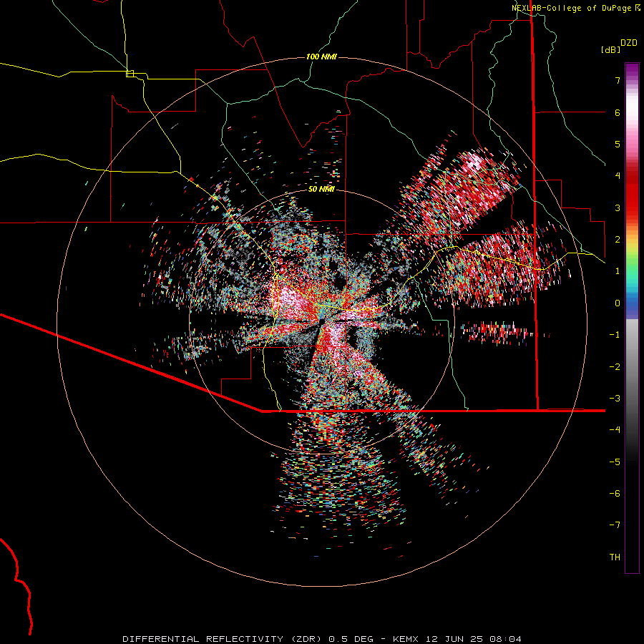644x644 pixels.
Task: Click the 0 value on color scale
Action: pyautogui.click(x=618, y=303)
